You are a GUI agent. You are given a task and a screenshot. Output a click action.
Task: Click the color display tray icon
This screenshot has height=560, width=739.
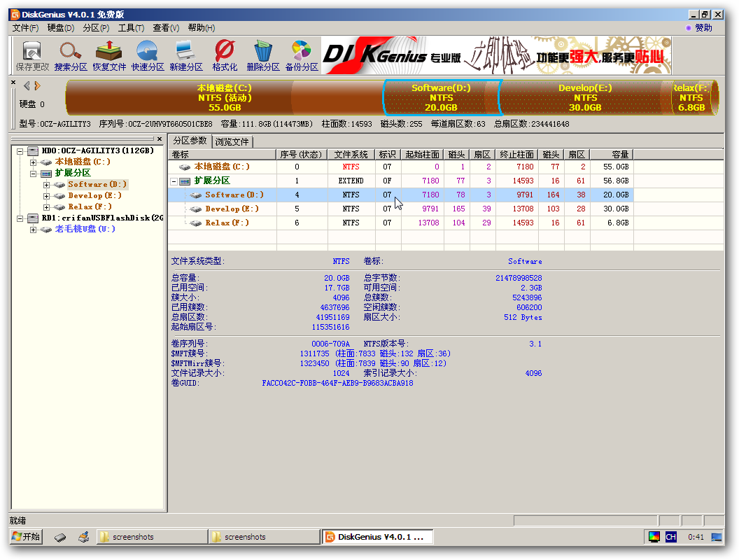click(654, 537)
